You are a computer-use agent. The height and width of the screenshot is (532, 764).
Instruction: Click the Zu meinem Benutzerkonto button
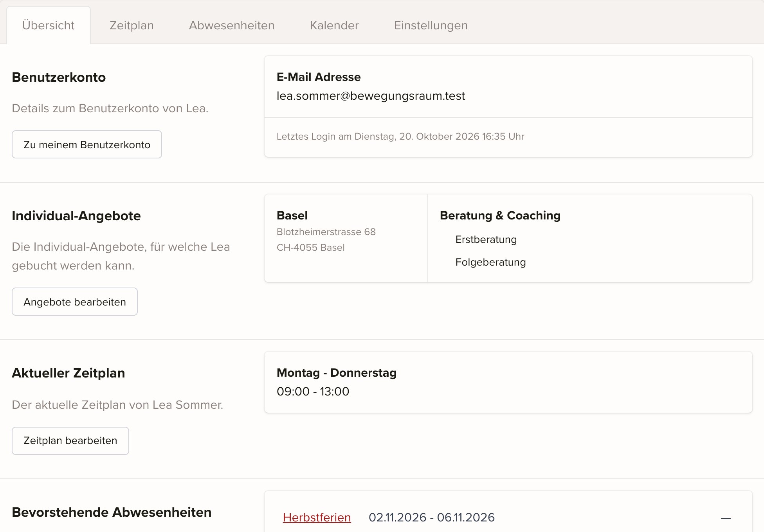coord(87,144)
